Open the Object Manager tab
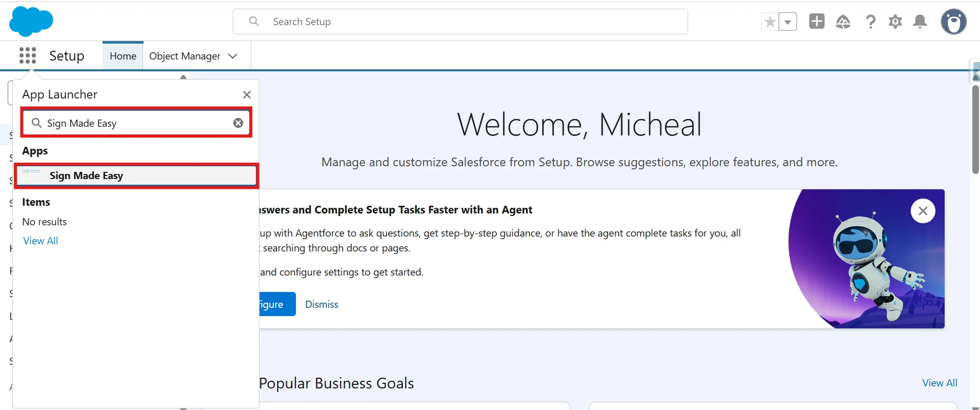Viewport: 980px width, 410px height. tap(185, 56)
